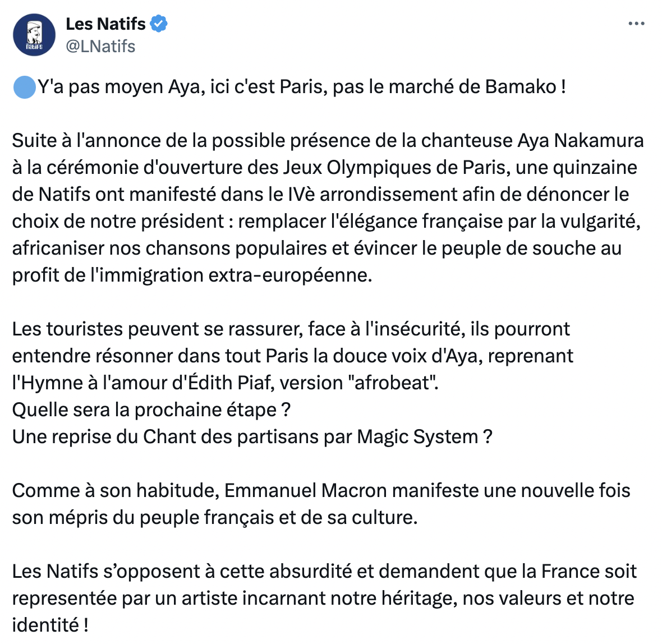Click the paragraph starting Les Natifs s'opposent
The image size is (662, 644).
[x=324, y=598]
